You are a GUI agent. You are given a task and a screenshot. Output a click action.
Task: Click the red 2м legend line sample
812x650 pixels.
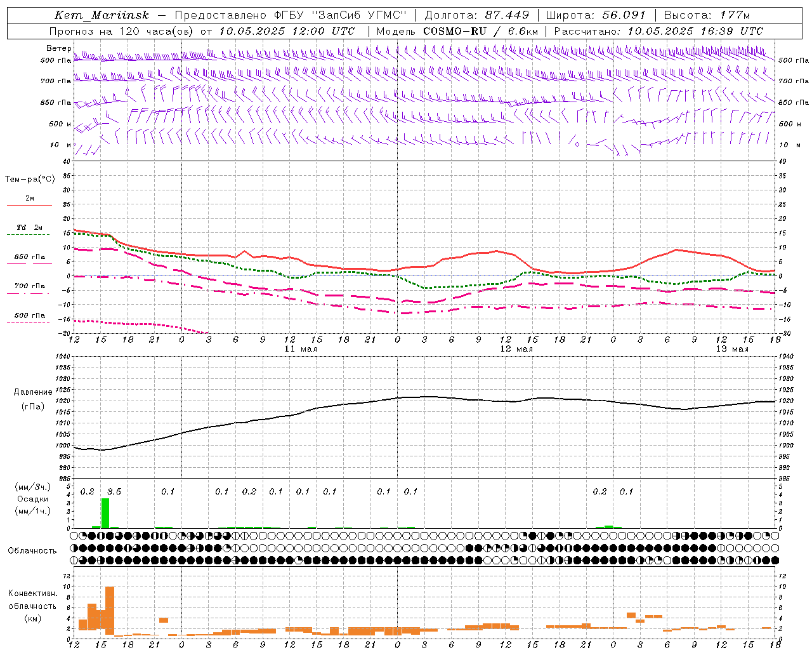29,205
